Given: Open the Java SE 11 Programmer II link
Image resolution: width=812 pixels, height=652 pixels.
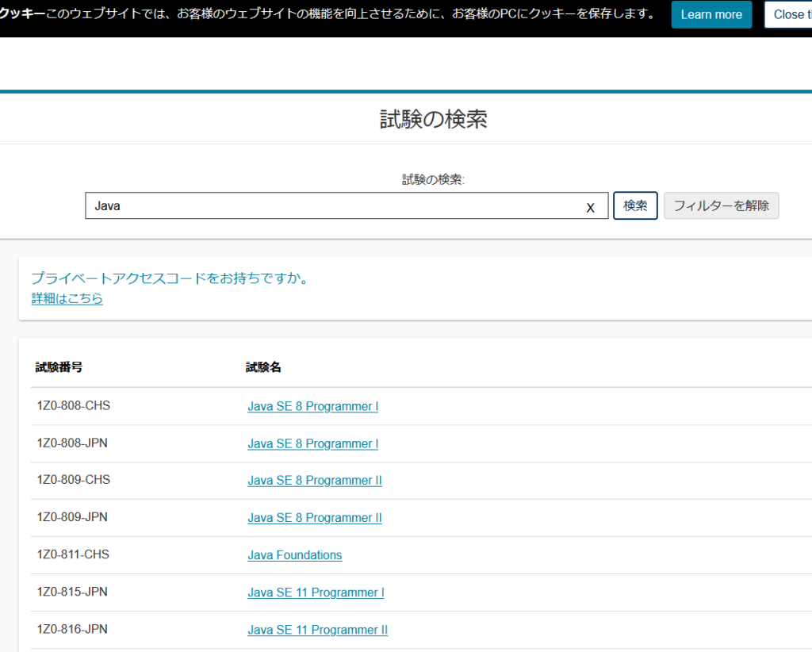Looking at the screenshot, I should [317, 630].
